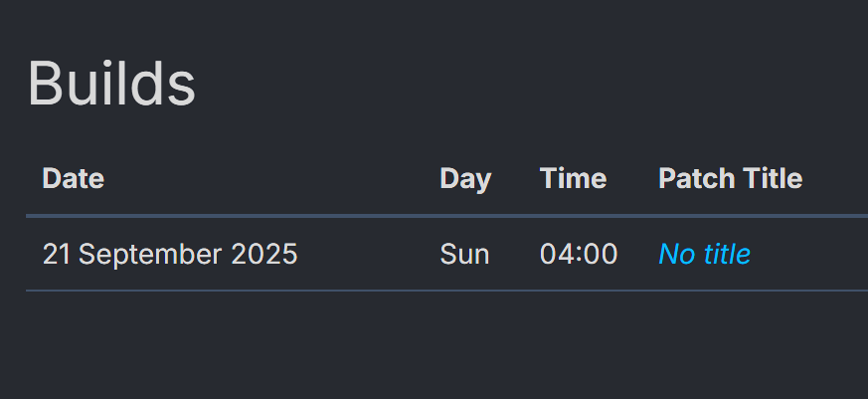Viewport: 868px width, 399px height.
Task: Click the word Patch in the header
Action: coord(696,178)
